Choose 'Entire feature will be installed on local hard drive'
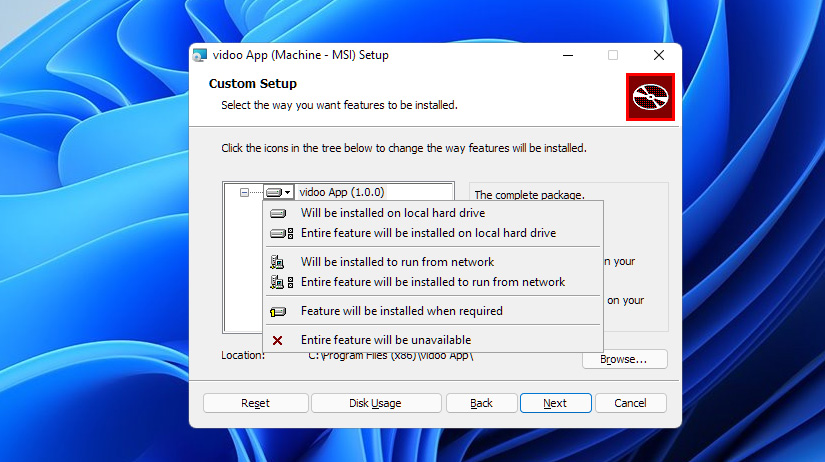825x462 pixels. pos(433,233)
